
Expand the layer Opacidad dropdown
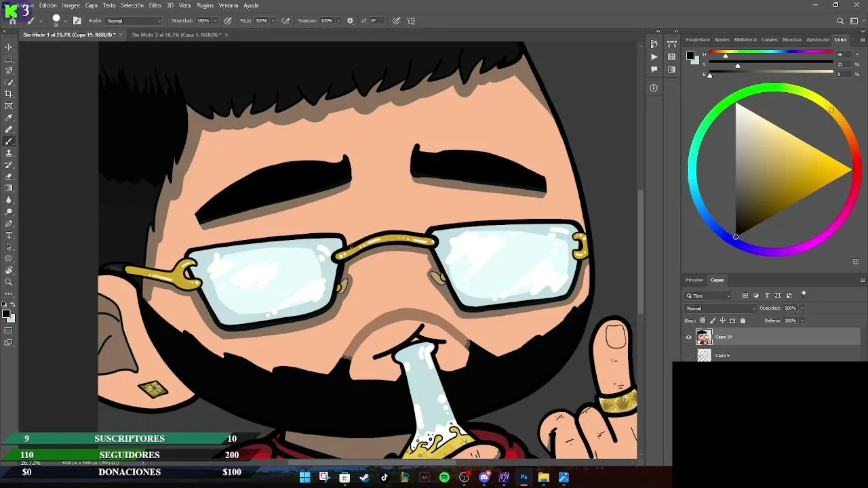802,308
